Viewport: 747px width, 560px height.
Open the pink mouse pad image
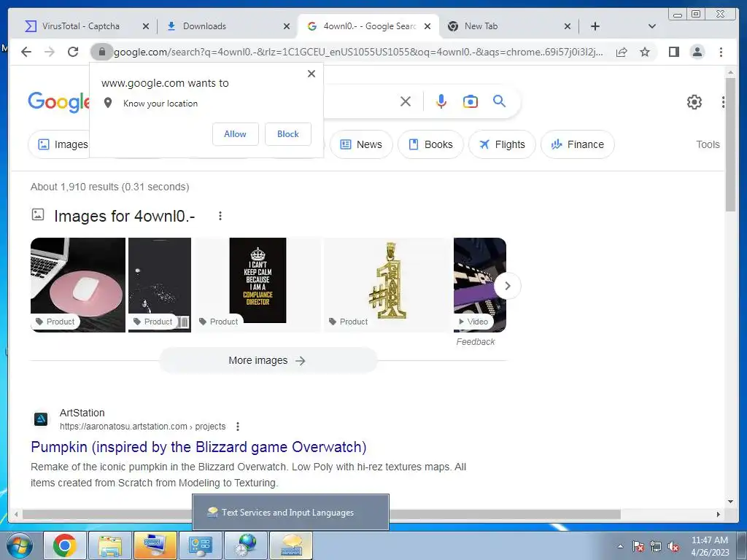[x=78, y=285]
